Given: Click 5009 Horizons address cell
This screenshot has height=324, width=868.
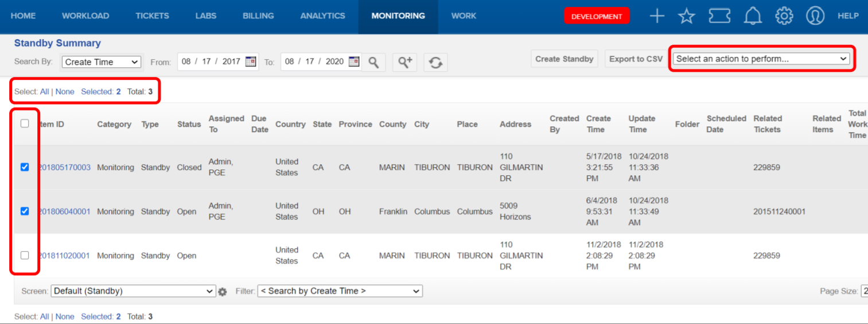Looking at the screenshot, I should point(515,211).
